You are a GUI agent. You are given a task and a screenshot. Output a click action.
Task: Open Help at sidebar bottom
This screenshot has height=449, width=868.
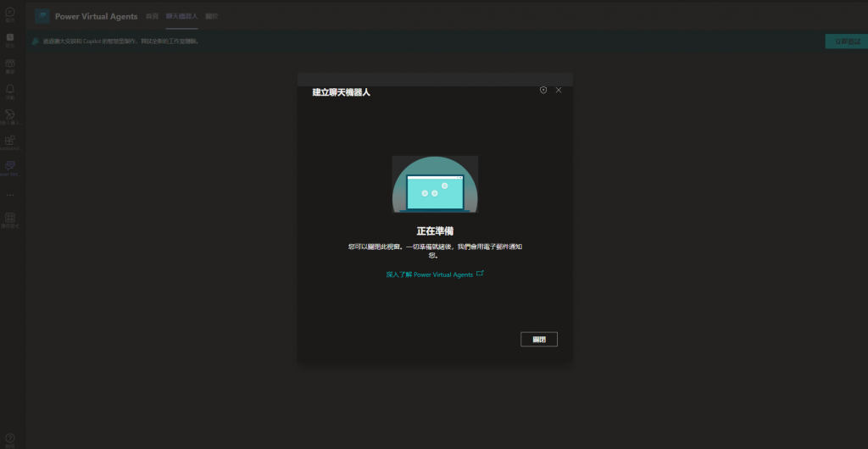pos(10,441)
